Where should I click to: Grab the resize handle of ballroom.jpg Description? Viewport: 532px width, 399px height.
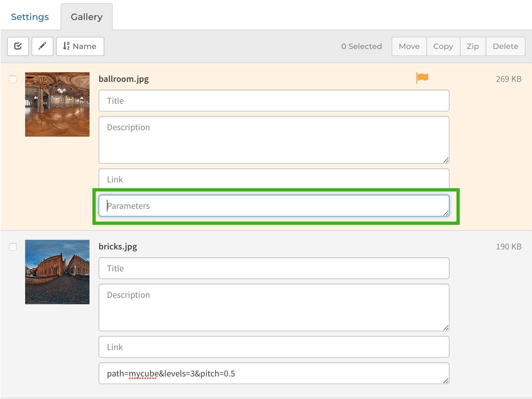pyautogui.click(x=446, y=160)
